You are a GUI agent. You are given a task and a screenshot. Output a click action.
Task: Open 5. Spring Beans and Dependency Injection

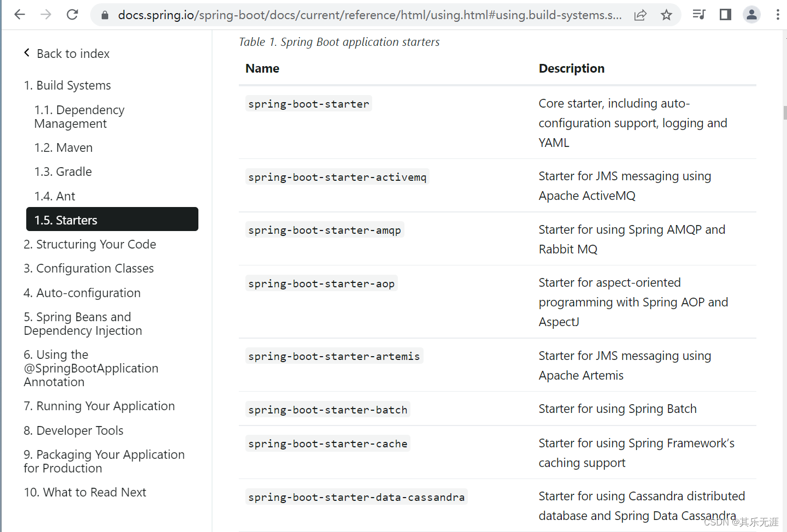coord(83,324)
